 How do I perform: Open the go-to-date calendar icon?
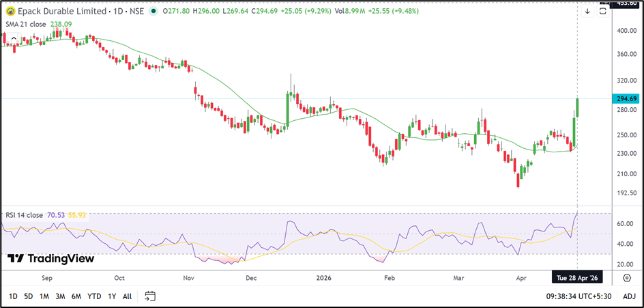(x=151, y=296)
